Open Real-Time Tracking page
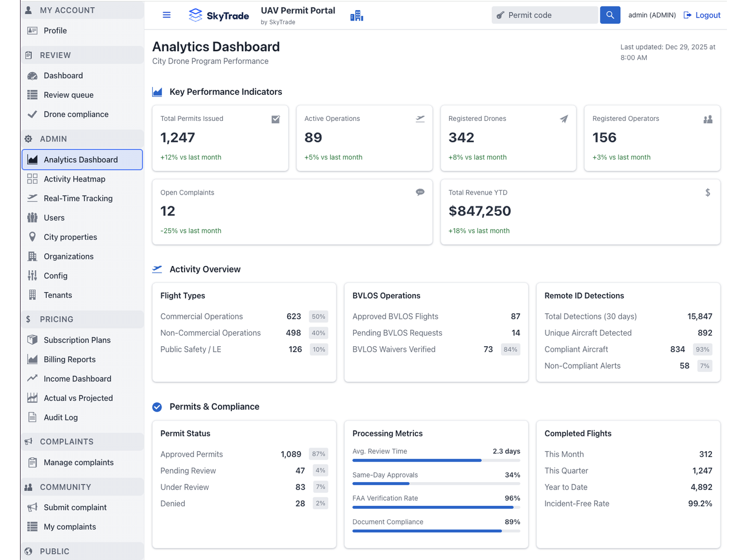 click(x=78, y=198)
